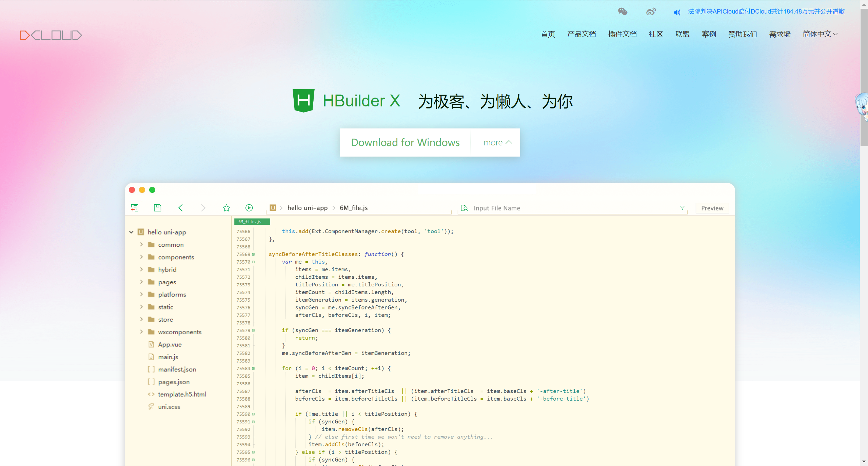Open the Weibo share icon
Viewport: 868px width, 466px height.
click(x=650, y=11)
